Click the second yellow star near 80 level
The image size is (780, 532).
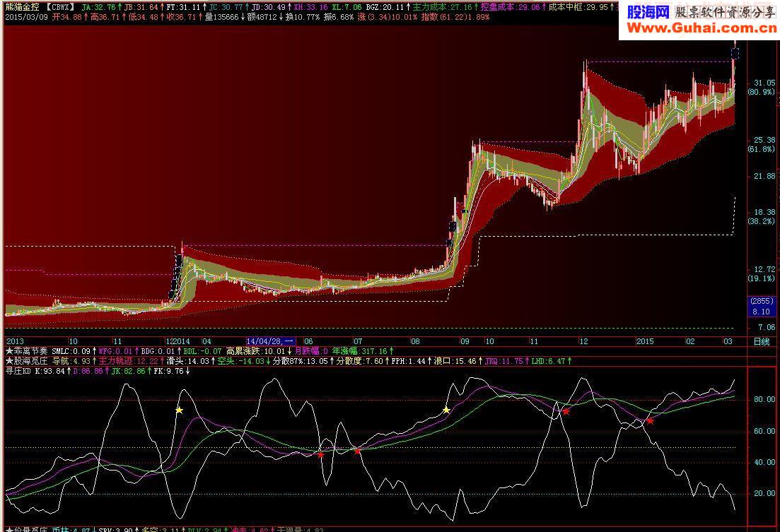click(x=446, y=410)
